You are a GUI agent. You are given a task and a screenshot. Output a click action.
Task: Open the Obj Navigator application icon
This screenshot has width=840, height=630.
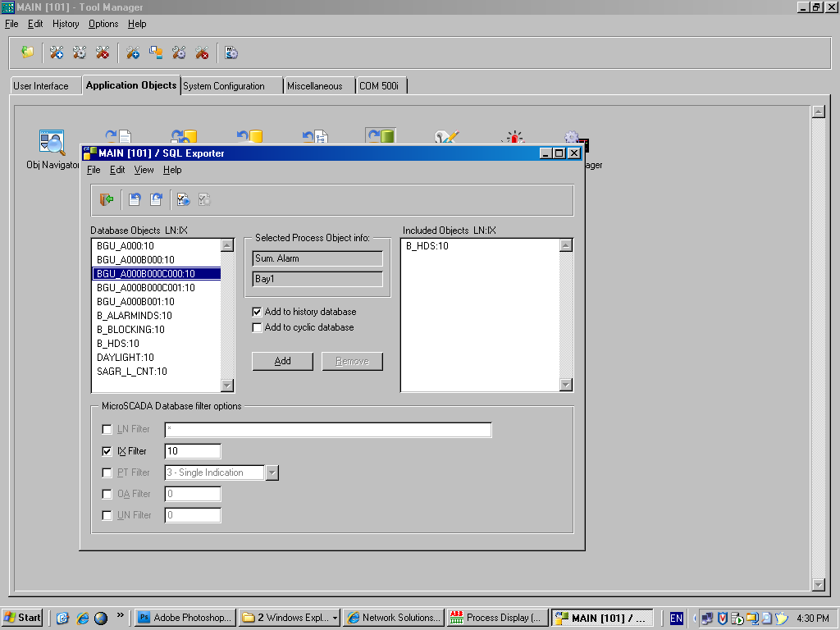coord(52,139)
